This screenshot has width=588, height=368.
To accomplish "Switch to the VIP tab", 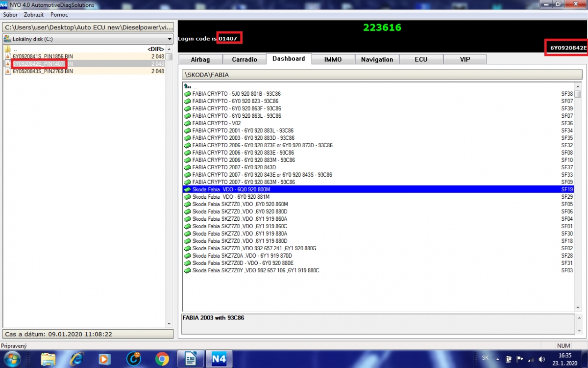I will coord(465,59).
